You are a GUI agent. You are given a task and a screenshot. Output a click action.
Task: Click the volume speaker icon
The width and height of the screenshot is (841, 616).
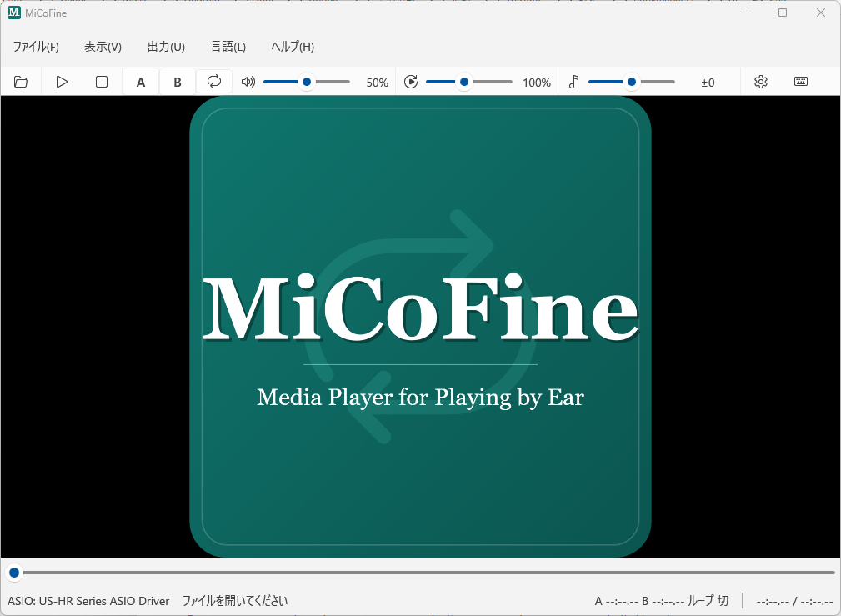coord(248,82)
